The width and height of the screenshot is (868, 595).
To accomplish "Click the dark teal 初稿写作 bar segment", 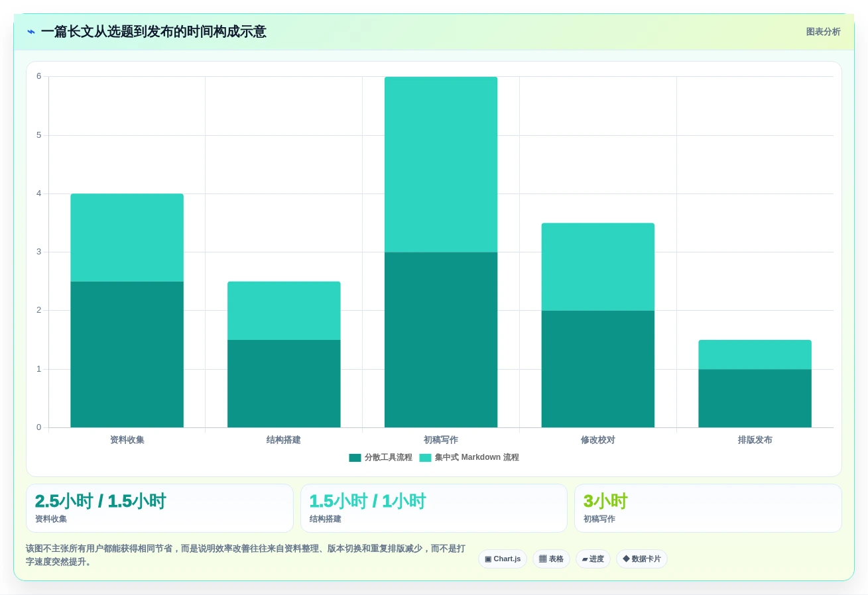I will pyautogui.click(x=441, y=340).
